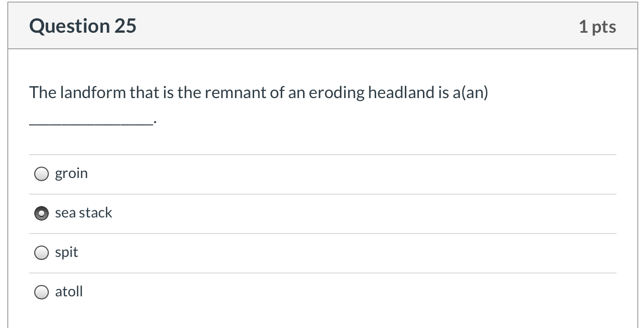
Task: Select the groin radio button
Action: [41, 173]
